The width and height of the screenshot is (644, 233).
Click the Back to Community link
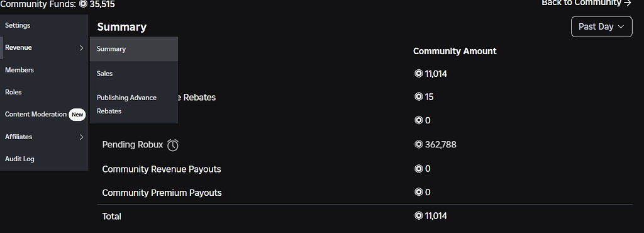pos(586,3)
